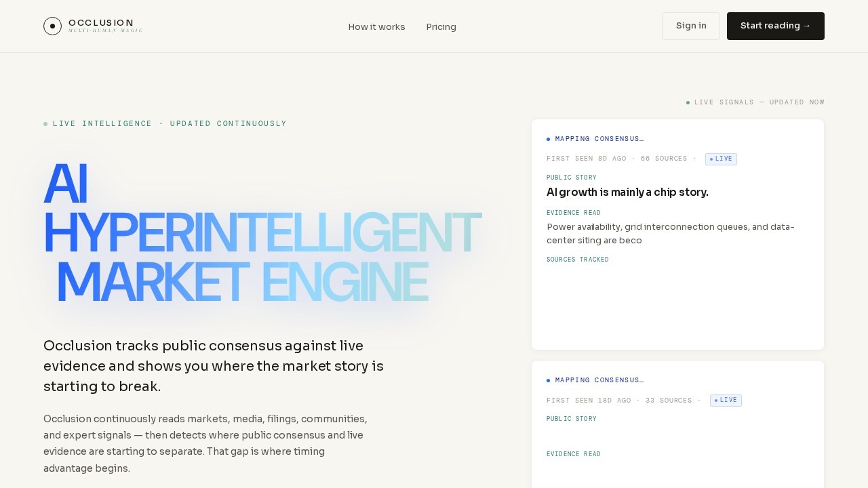Click 'AI growth is mainly a chip story.' headline
Viewport: 868px width, 488px height.
[x=627, y=192]
